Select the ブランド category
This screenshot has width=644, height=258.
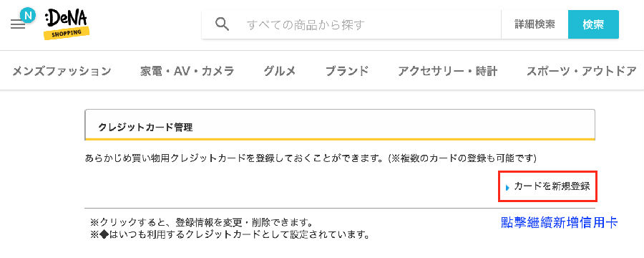click(x=347, y=71)
